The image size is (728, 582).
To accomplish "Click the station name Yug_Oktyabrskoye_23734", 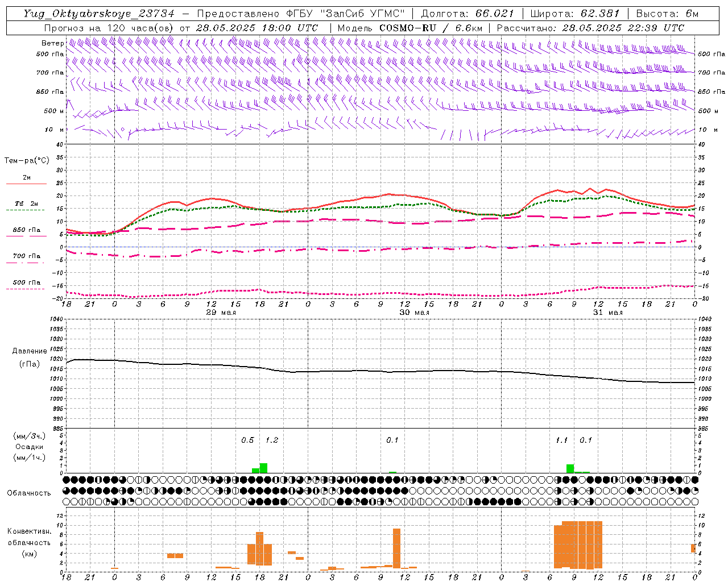I will click(99, 14).
